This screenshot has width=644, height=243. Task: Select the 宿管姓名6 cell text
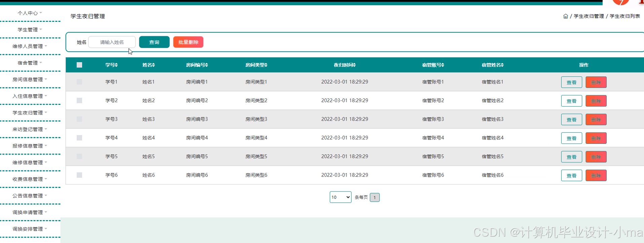tap(493, 175)
